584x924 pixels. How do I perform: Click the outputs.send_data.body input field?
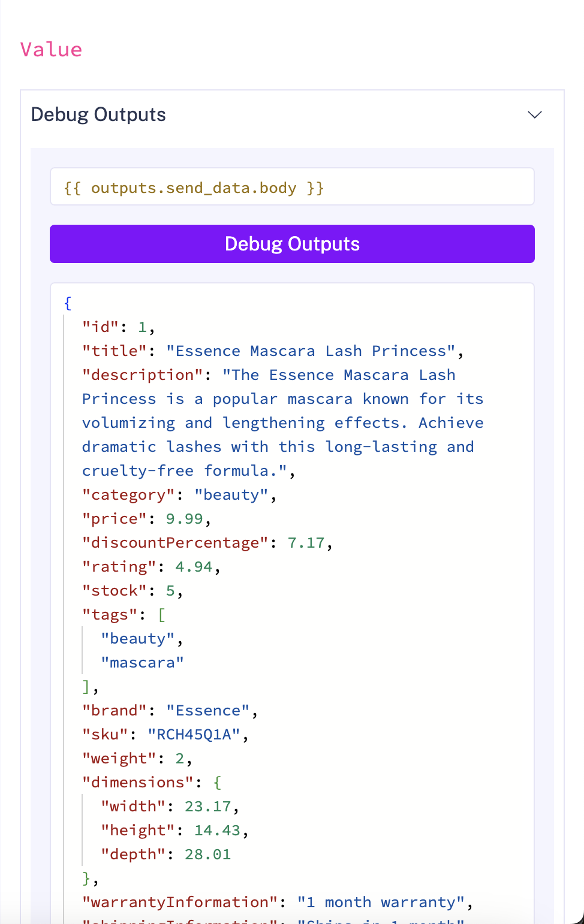click(292, 187)
